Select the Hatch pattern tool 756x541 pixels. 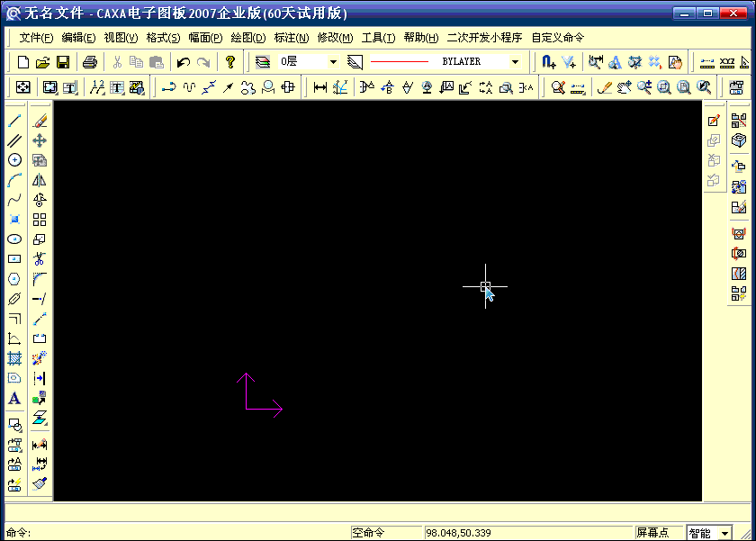click(x=14, y=358)
